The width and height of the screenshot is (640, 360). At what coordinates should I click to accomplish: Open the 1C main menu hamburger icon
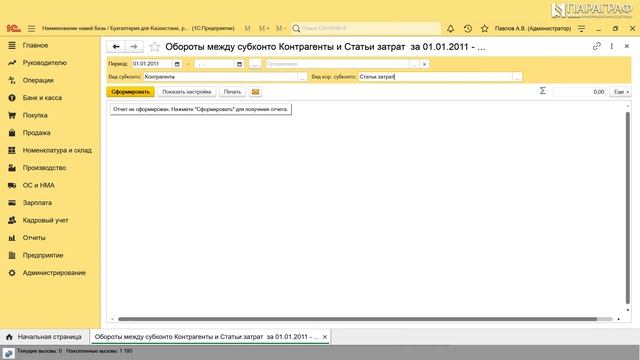pos(31,29)
